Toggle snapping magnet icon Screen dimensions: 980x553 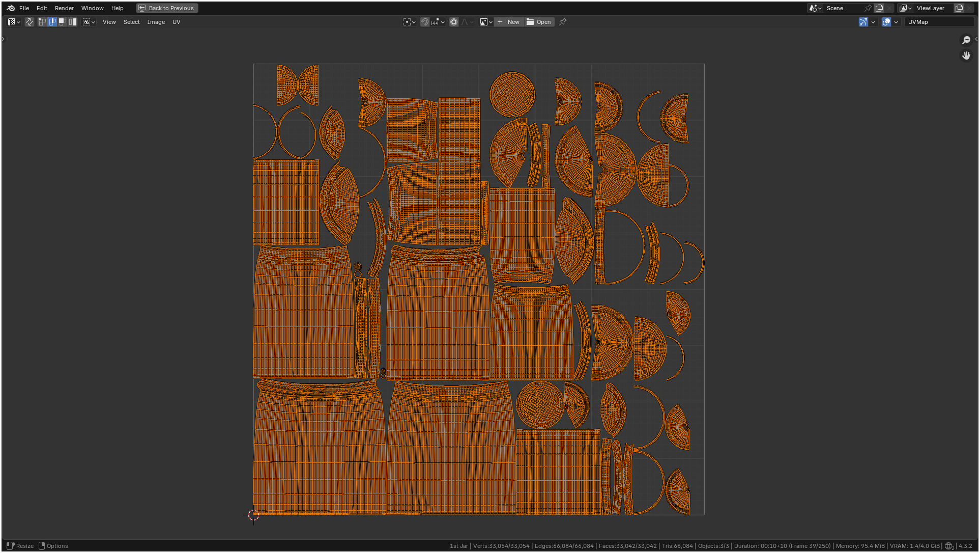click(425, 22)
